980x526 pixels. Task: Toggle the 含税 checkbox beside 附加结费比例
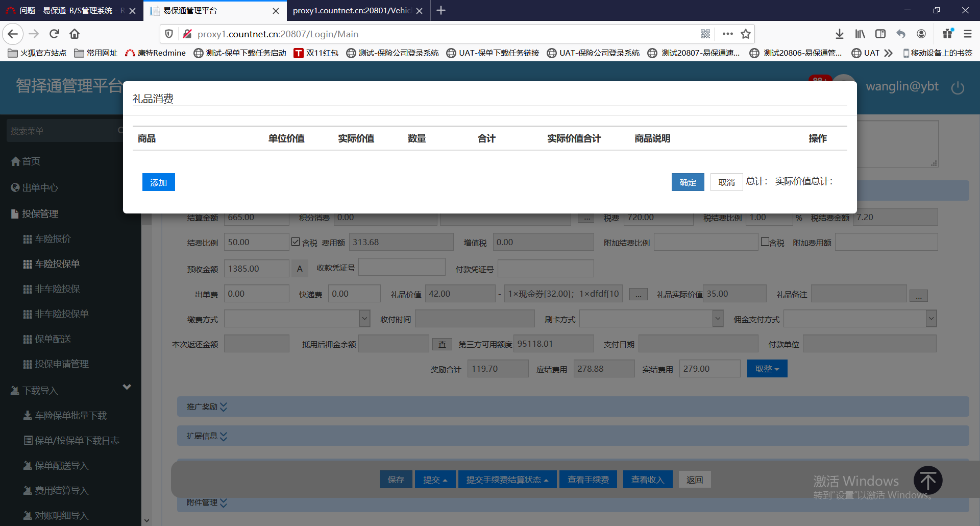pyautogui.click(x=765, y=242)
